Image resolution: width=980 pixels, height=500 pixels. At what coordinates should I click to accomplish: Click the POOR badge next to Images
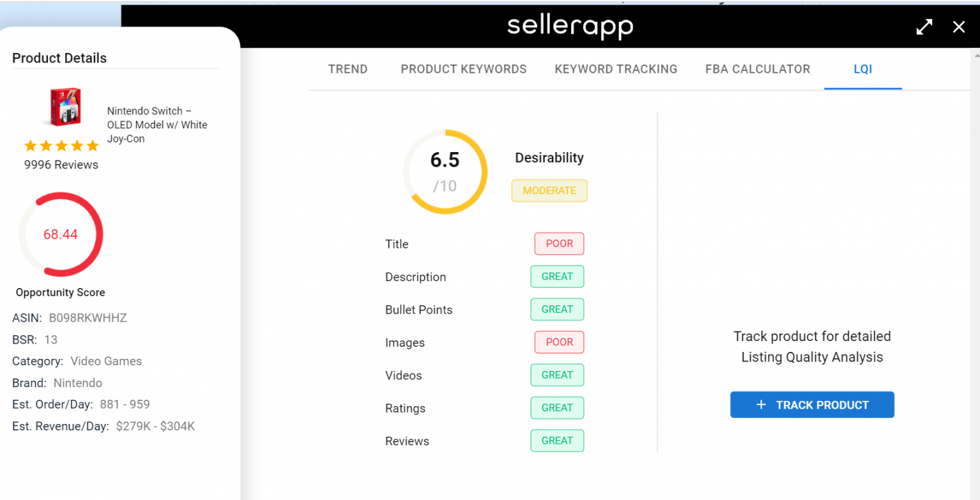[559, 342]
